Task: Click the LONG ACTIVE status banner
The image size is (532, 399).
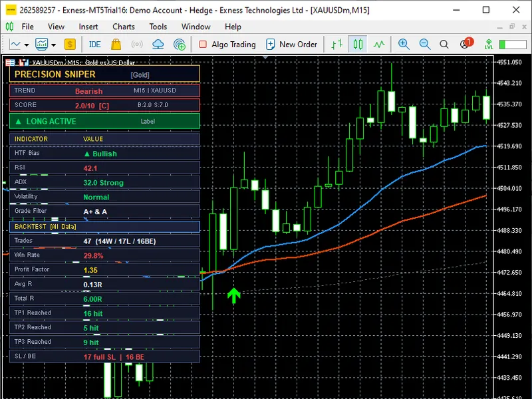Action: [x=104, y=121]
